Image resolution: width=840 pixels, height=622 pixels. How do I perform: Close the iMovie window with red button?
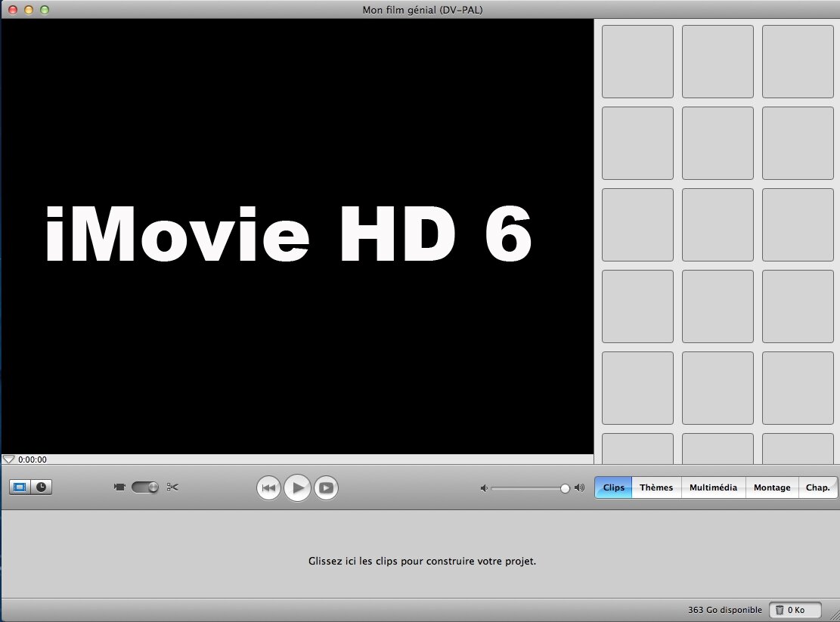click(13, 10)
